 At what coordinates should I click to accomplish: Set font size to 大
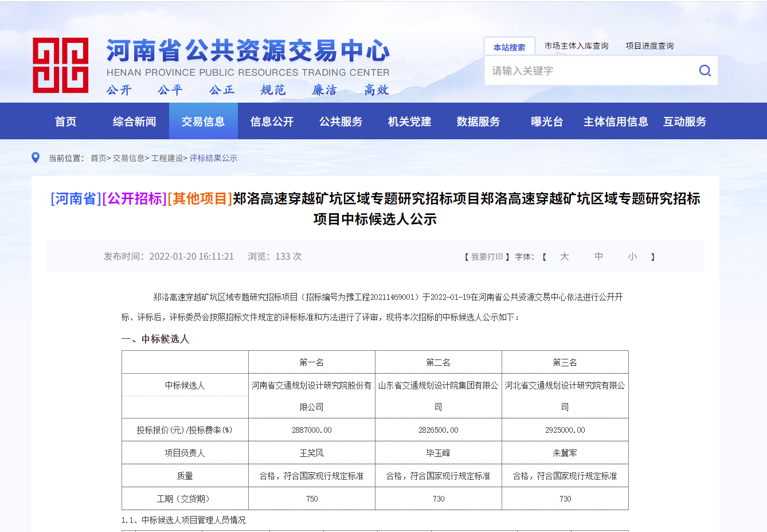564,256
